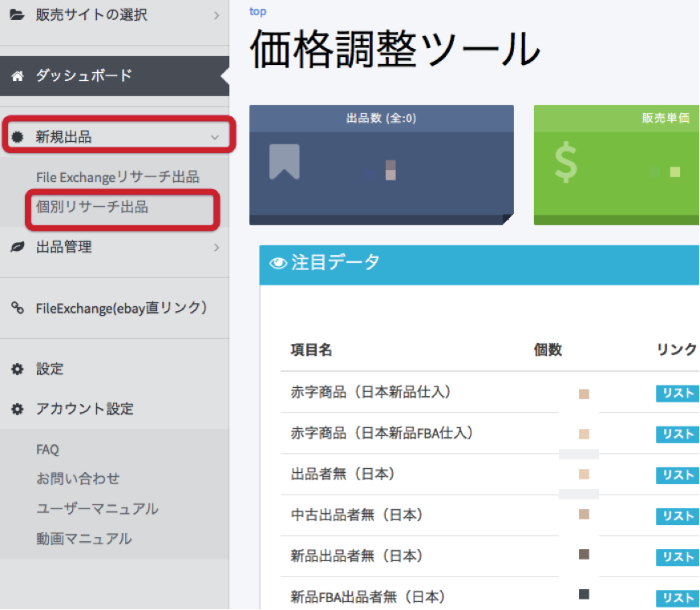The image size is (700, 610).
Task: Click the gear icon beside 設定
Action: (17, 370)
